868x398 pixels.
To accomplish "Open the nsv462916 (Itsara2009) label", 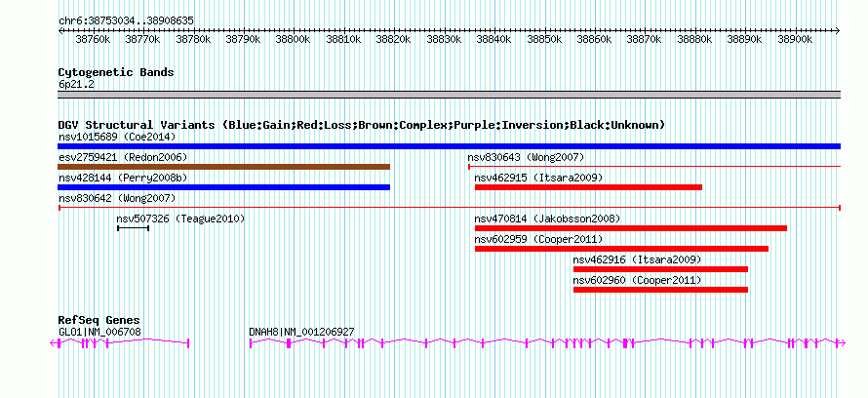I will (637, 259).
